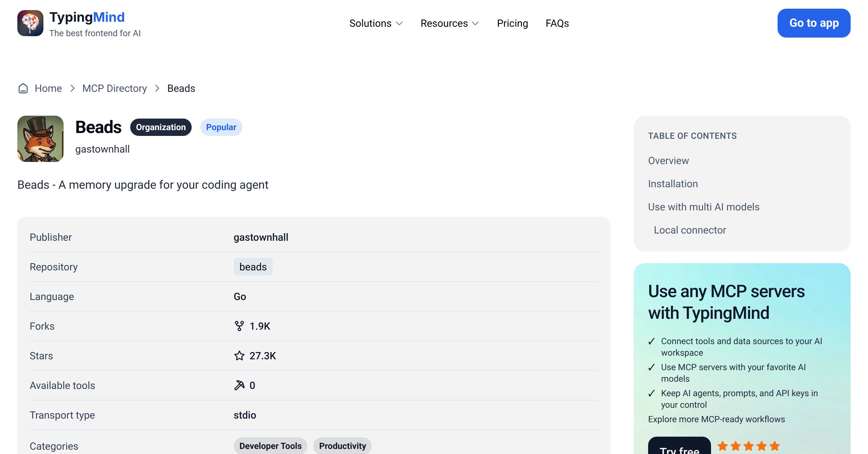Click the Available tools count 0
868x454 pixels.
click(252, 386)
